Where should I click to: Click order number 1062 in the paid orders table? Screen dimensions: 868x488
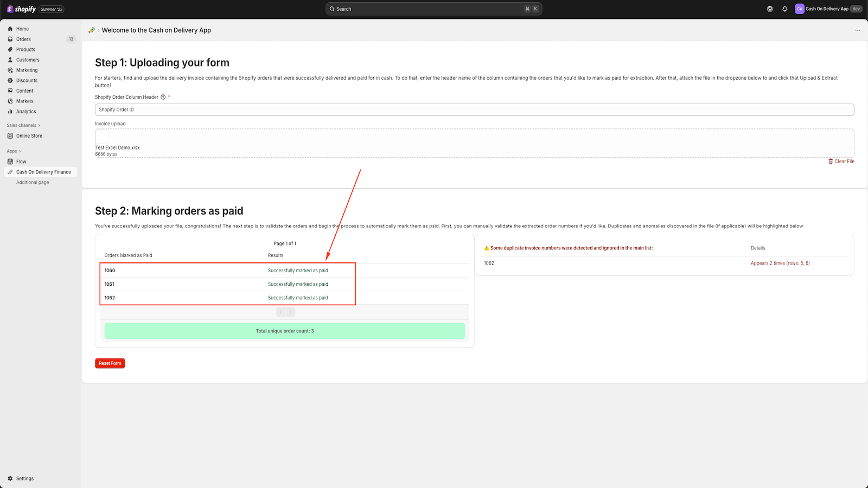tap(110, 298)
